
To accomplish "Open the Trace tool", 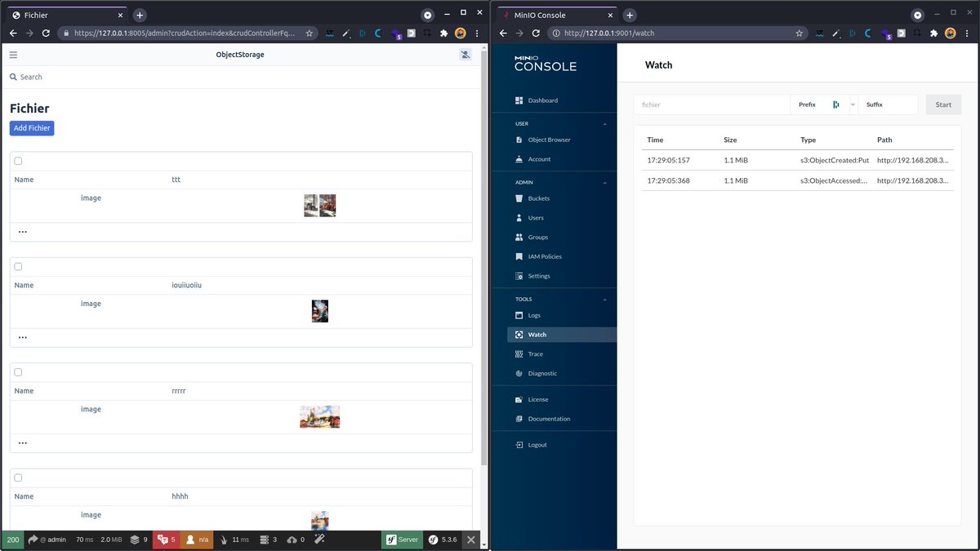I will tap(535, 353).
